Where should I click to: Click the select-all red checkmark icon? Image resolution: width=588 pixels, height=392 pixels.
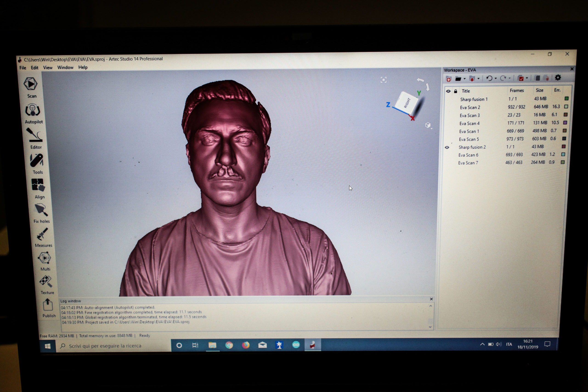tap(521, 78)
